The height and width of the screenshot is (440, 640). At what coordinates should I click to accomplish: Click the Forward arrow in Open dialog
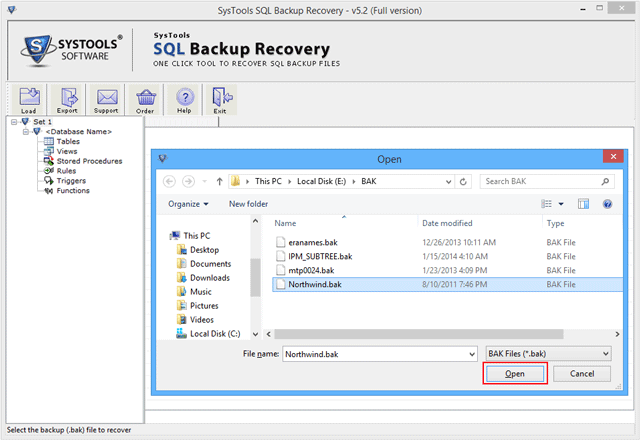(x=188, y=181)
